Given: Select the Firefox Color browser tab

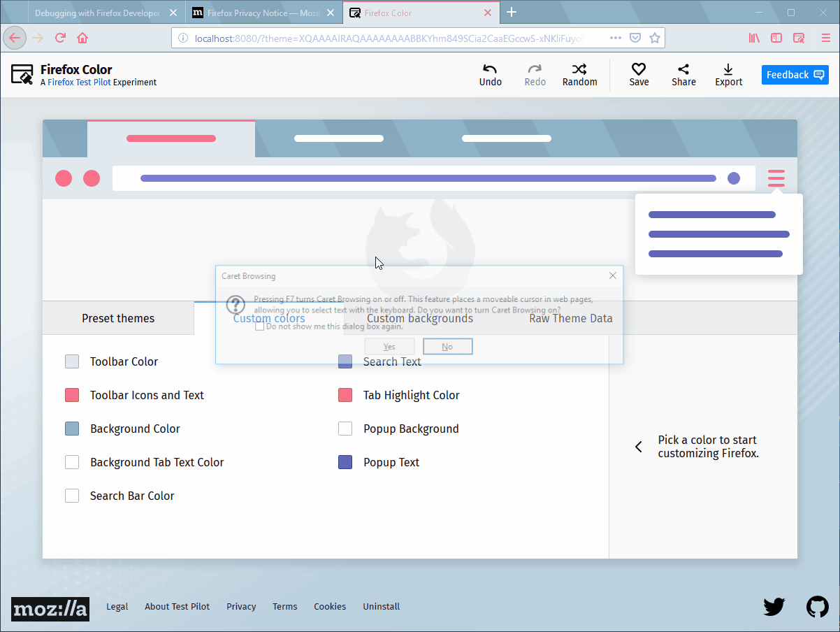Looking at the screenshot, I should pyautogui.click(x=421, y=13).
